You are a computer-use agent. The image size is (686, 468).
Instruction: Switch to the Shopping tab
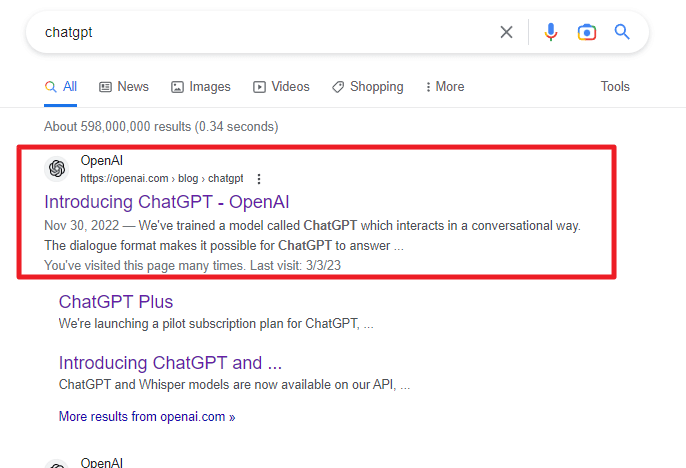click(368, 87)
